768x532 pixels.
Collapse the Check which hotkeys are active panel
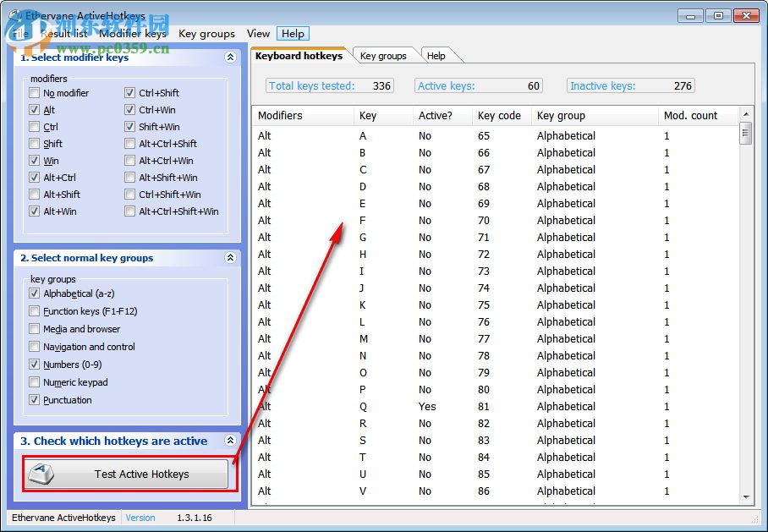point(230,441)
